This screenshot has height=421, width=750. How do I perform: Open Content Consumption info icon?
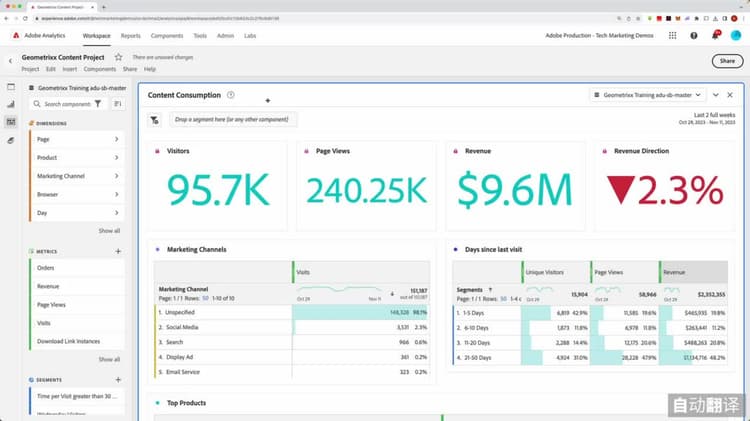(231, 95)
